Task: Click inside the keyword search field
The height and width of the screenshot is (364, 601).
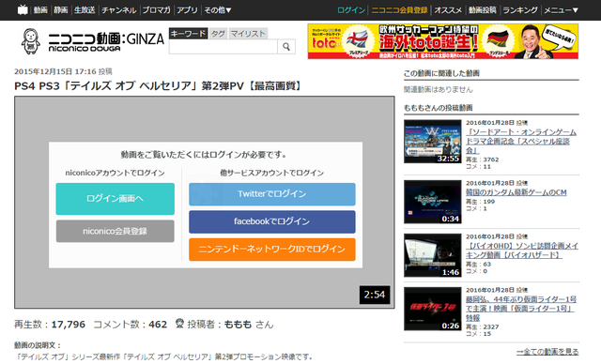Action: (223, 47)
